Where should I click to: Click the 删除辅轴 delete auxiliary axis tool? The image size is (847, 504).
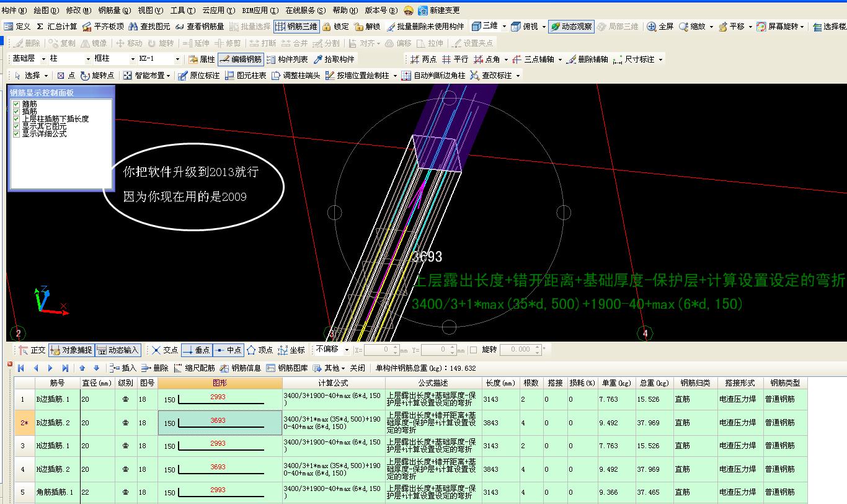tap(587, 60)
